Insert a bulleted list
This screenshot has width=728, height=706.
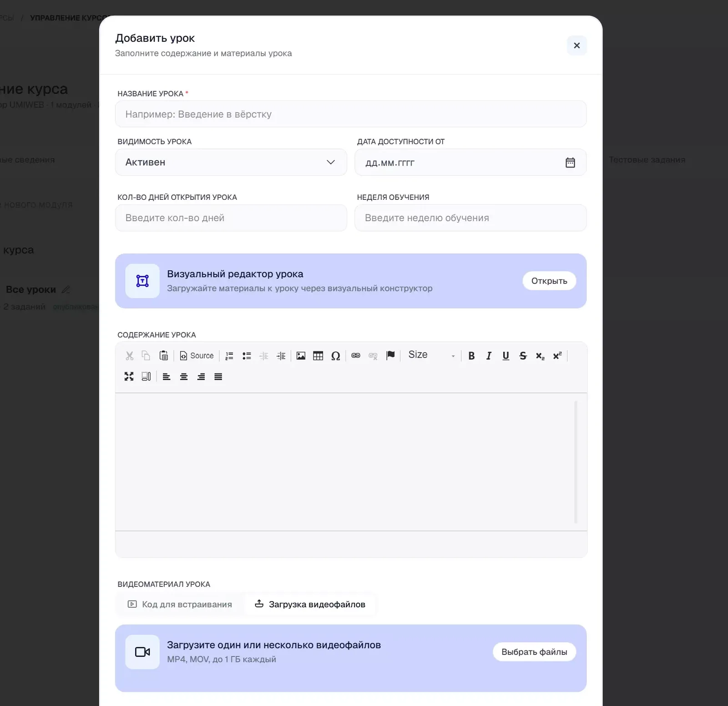247,356
